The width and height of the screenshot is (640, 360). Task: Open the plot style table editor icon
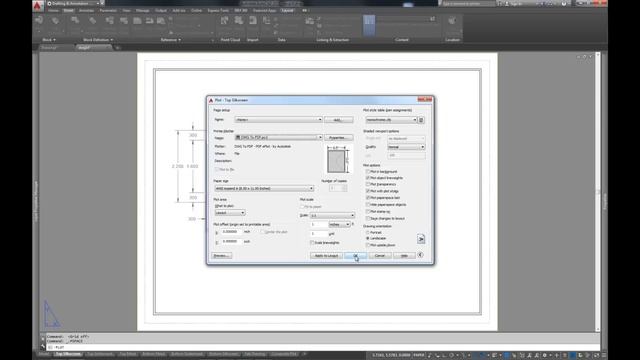coord(421,120)
